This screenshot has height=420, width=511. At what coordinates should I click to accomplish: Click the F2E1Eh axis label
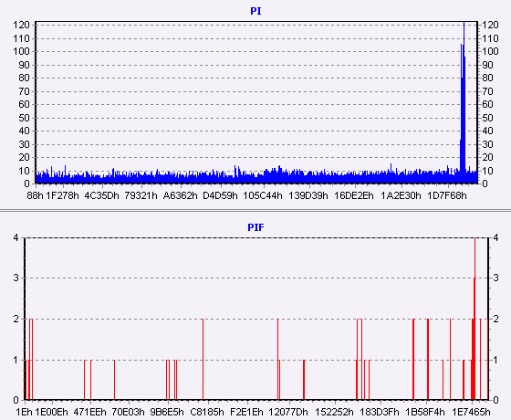point(246,412)
